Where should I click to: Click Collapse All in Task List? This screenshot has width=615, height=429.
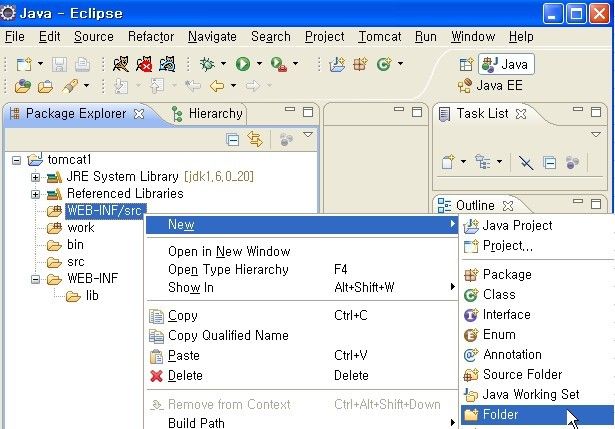click(549, 162)
